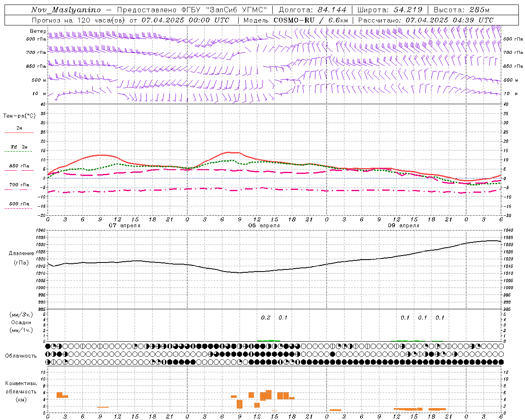The width and height of the screenshot is (525, 420).
Task: Click the '0.2' precipitation amount value
Action: (x=266, y=318)
